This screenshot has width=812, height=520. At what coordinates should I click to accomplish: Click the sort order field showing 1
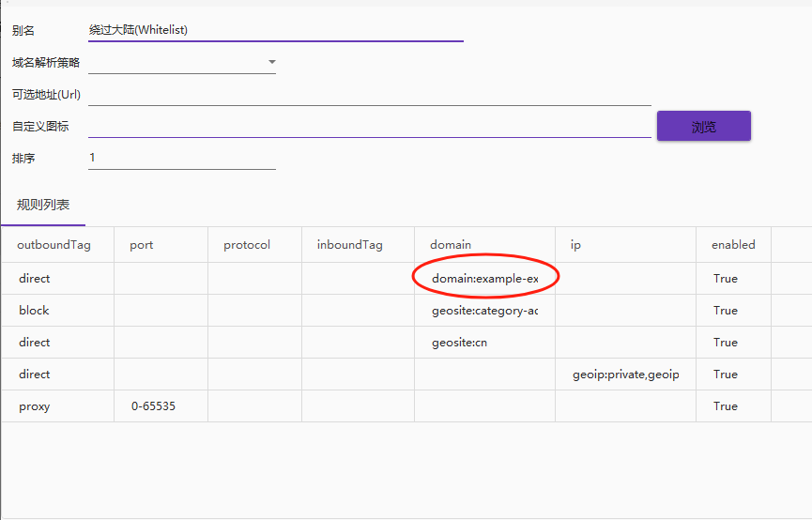click(182, 158)
